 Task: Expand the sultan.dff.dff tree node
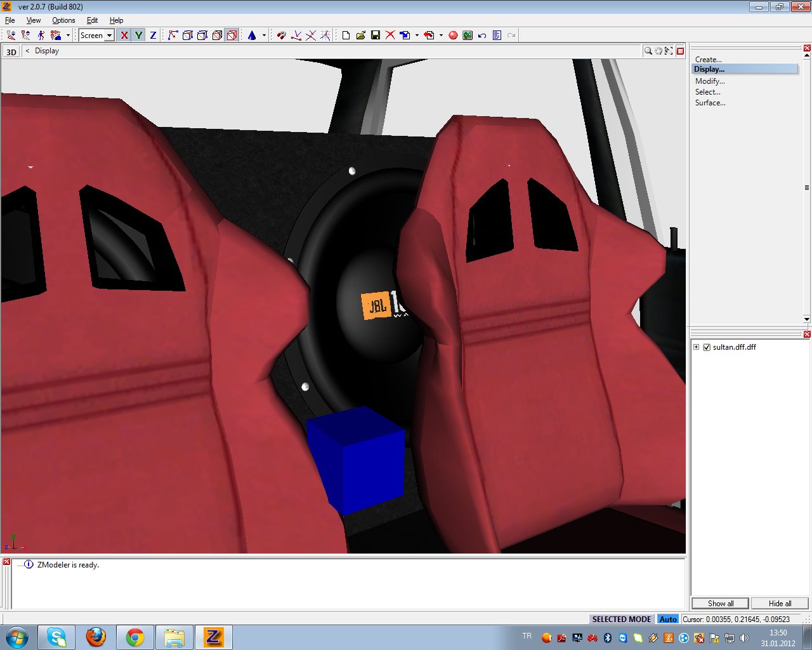click(696, 347)
